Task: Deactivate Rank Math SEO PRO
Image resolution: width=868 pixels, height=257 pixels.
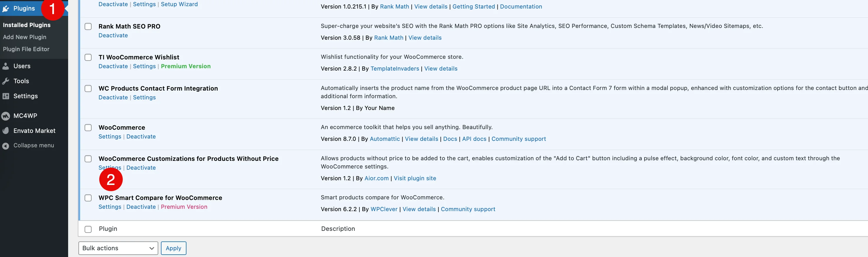Action: pos(113,35)
